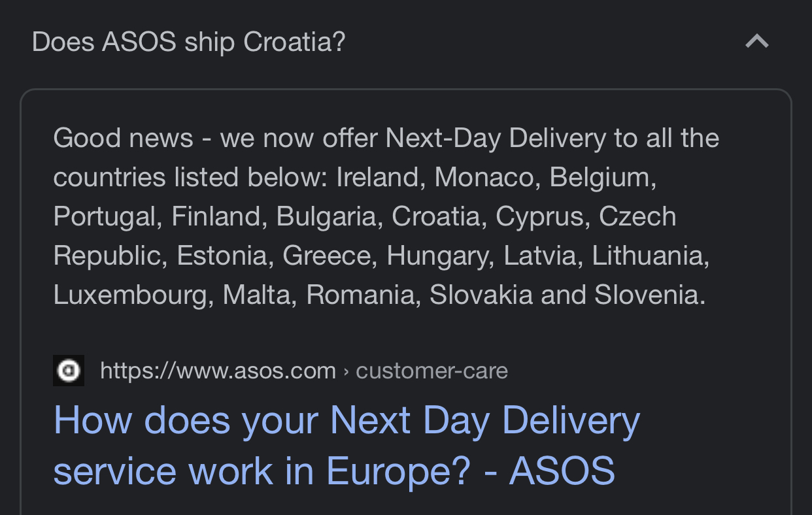812x515 pixels.
Task: Click the 'customer-care' breadcrumb
Action: [x=431, y=371]
